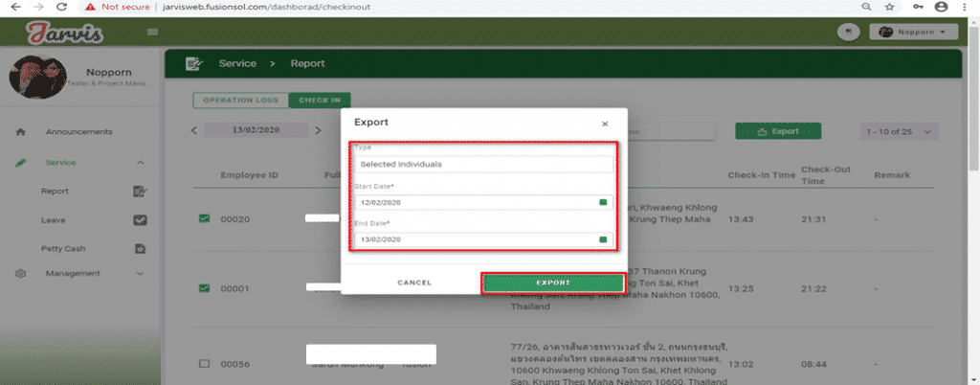
Task: Click the Petty Cash icon in sidebar
Action: coord(139,248)
